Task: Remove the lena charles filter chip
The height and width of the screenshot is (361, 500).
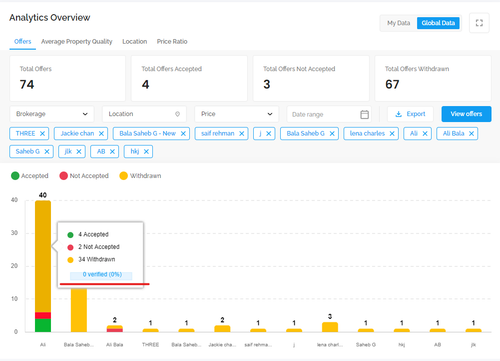Action: [392, 134]
